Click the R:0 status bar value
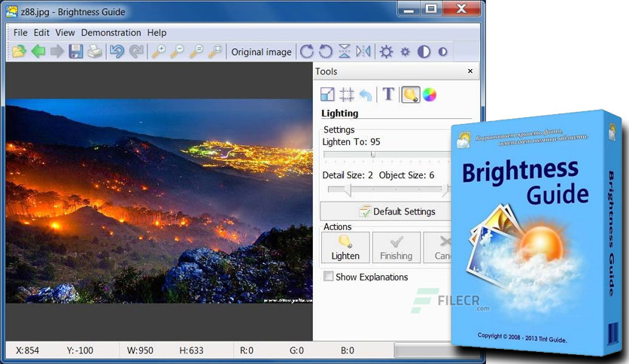Viewport: 629px width, 364px height. pos(247,350)
